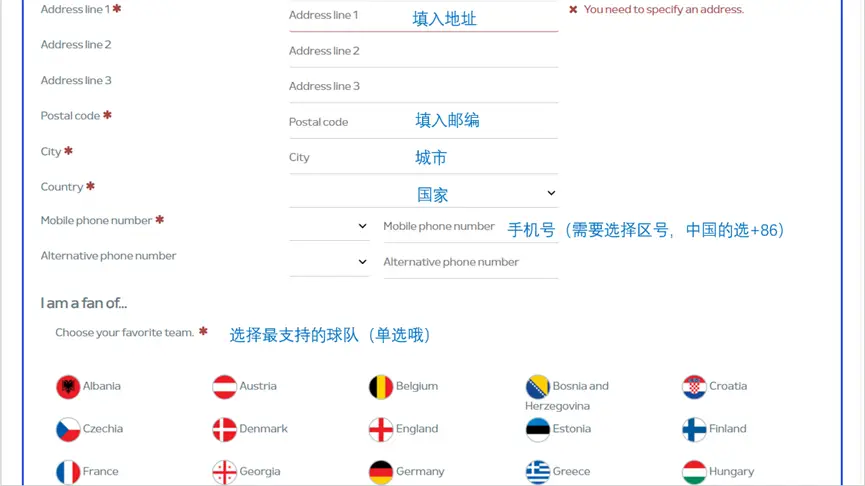Click the left-hand 'Country' label
865x486 pixels.
[x=62, y=187]
